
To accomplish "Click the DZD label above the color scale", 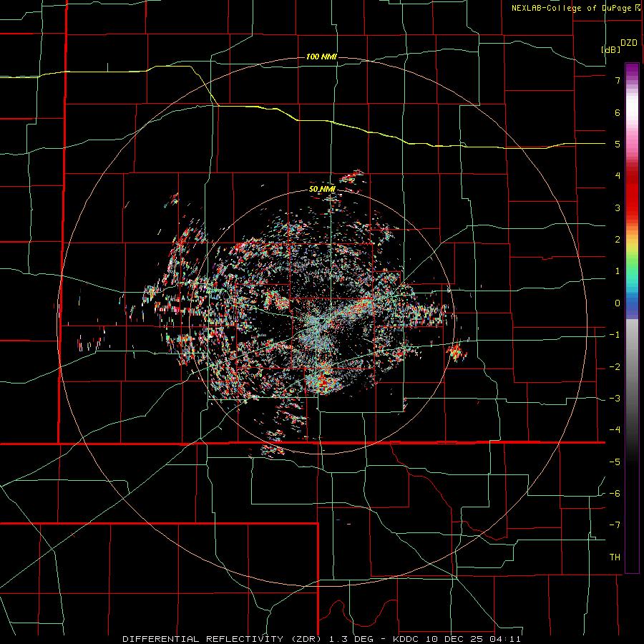I will coord(629,43).
